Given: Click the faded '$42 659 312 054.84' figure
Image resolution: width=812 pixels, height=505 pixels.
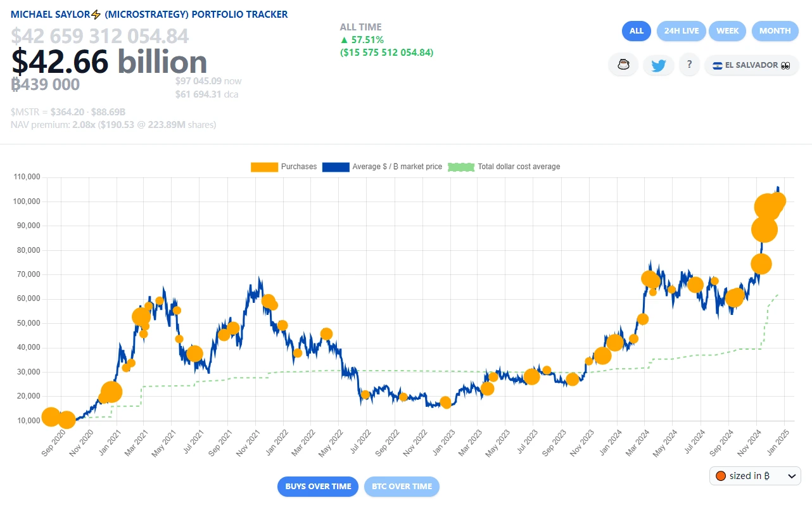Looking at the screenshot, I should tap(100, 36).
